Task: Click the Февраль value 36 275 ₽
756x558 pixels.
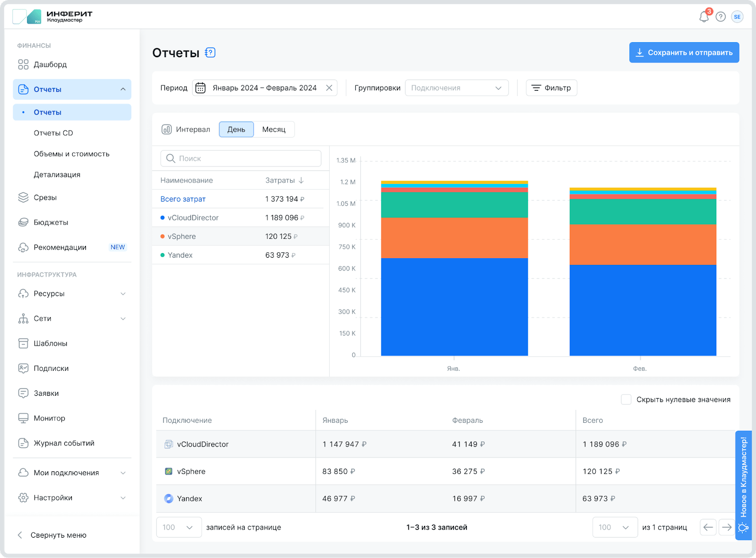Action: (x=468, y=471)
